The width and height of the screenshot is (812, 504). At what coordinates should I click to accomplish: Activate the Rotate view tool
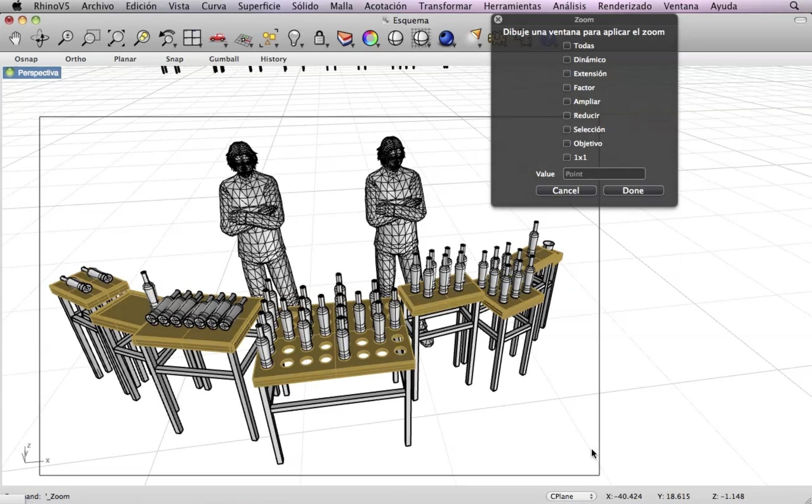click(x=40, y=38)
